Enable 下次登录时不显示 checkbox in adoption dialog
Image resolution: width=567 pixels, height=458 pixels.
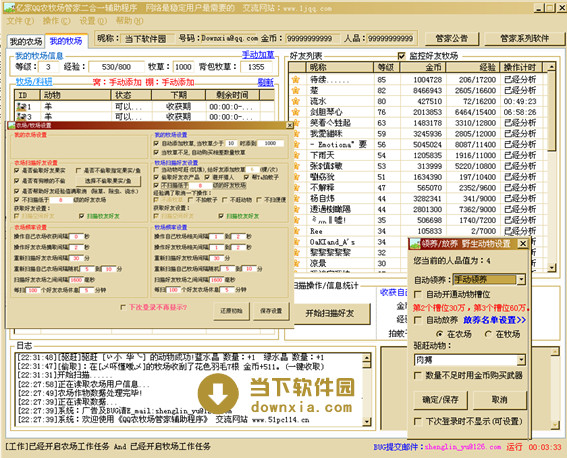pyautogui.click(x=418, y=421)
